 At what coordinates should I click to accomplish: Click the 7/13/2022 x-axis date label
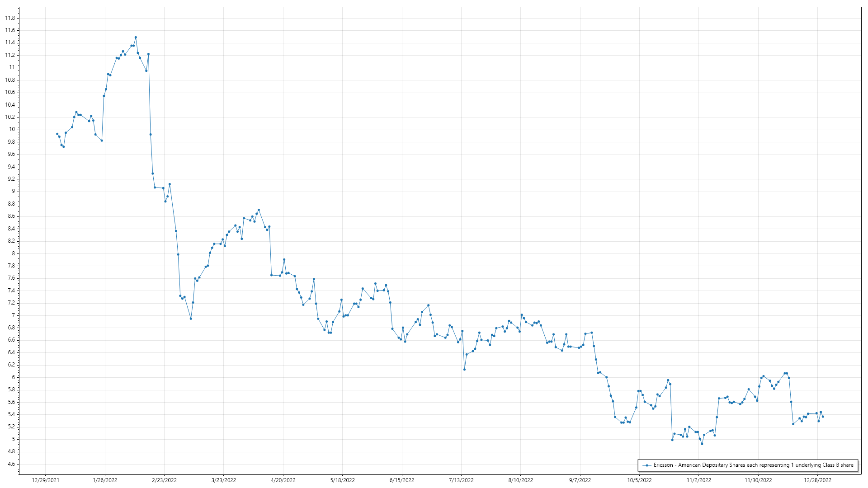point(461,480)
